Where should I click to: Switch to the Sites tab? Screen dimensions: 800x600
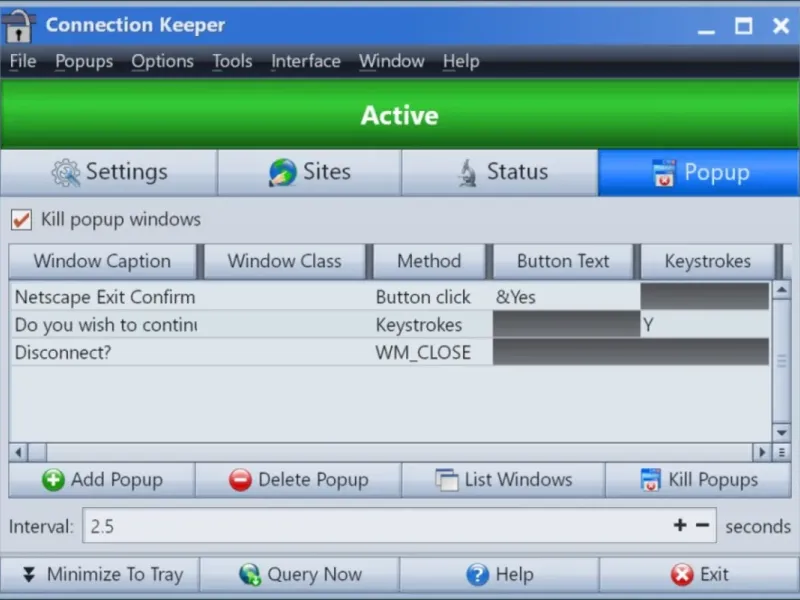[x=309, y=172]
